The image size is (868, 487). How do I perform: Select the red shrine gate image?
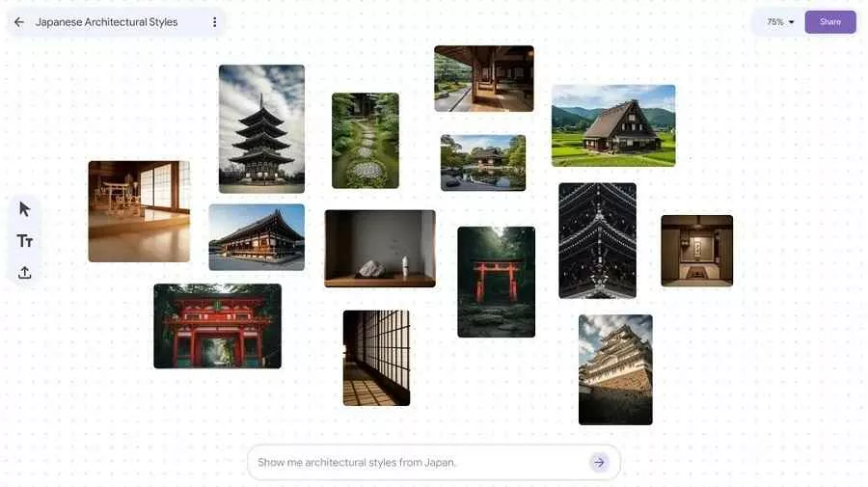pyautogui.click(x=217, y=326)
